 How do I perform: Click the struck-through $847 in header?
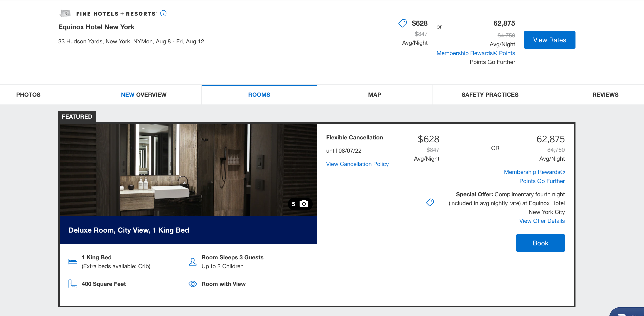click(x=421, y=34)
